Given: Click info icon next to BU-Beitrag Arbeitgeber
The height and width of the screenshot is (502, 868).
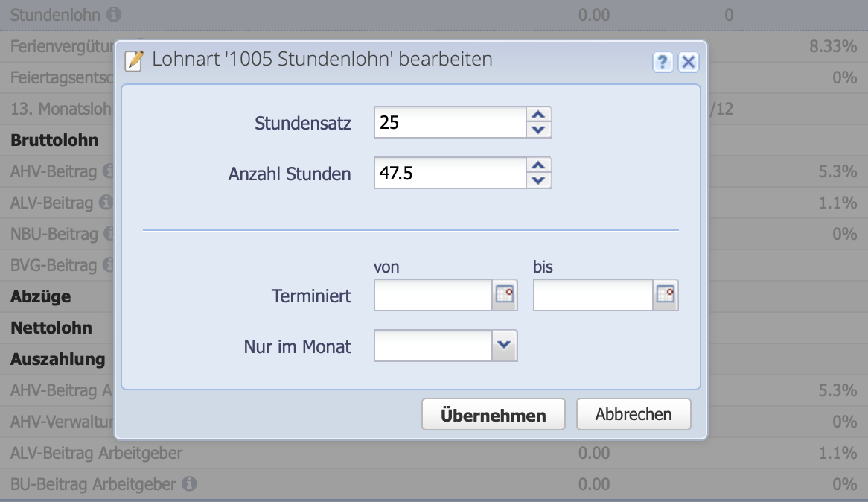Looking at the screenshot, I should click(x=189, y=484).
